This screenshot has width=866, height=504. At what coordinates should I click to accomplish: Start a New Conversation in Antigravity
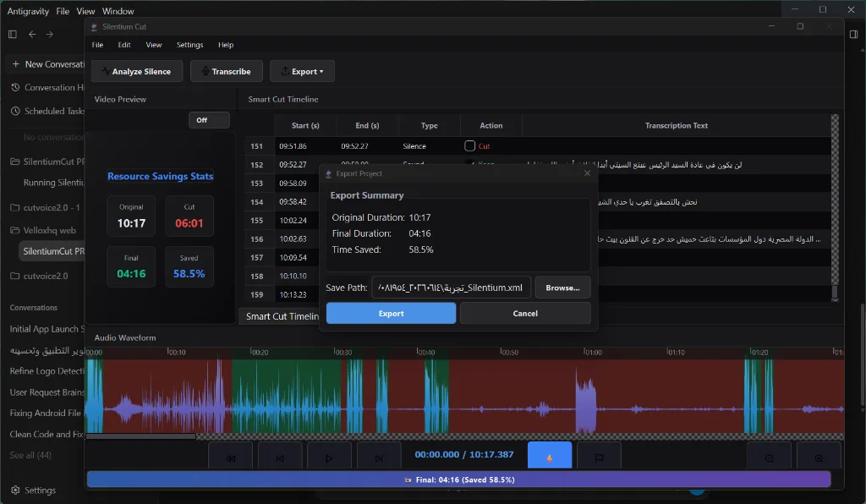pos(47,64)
